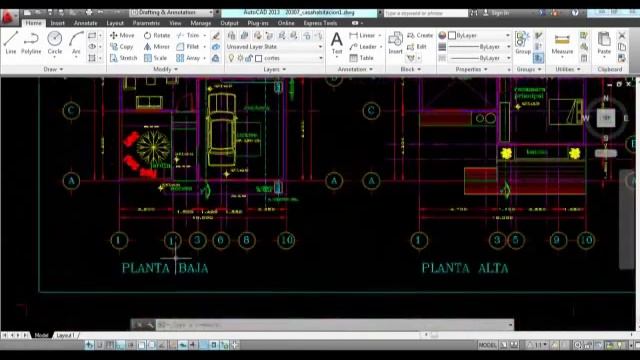Viewport: 640px width, 360px height.
Task: Activate the Rotate command
Action: 157,36
